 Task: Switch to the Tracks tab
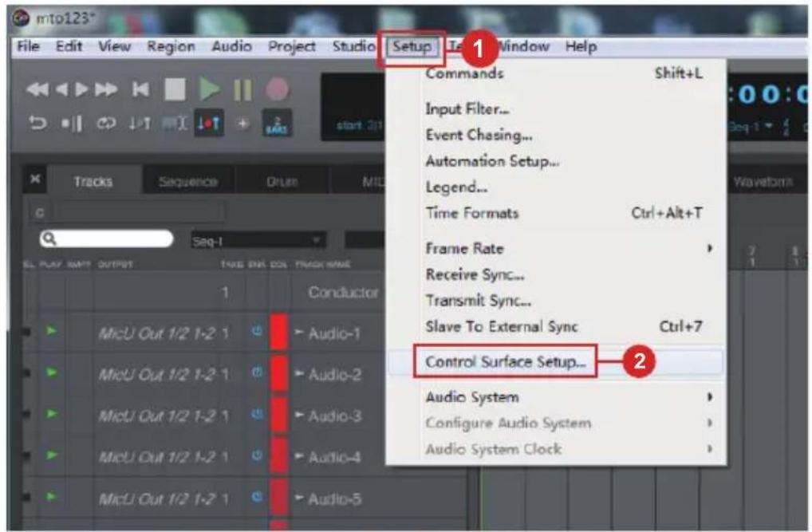(93, 181)
